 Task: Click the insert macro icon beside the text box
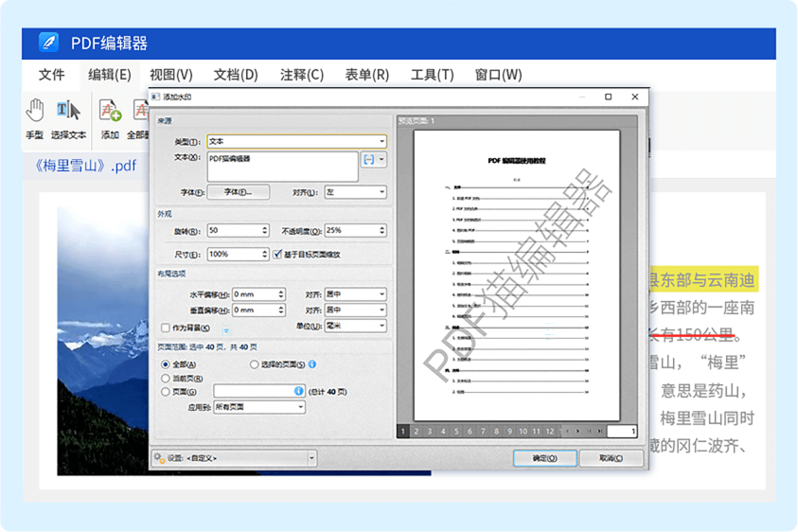tap(369, 160)
